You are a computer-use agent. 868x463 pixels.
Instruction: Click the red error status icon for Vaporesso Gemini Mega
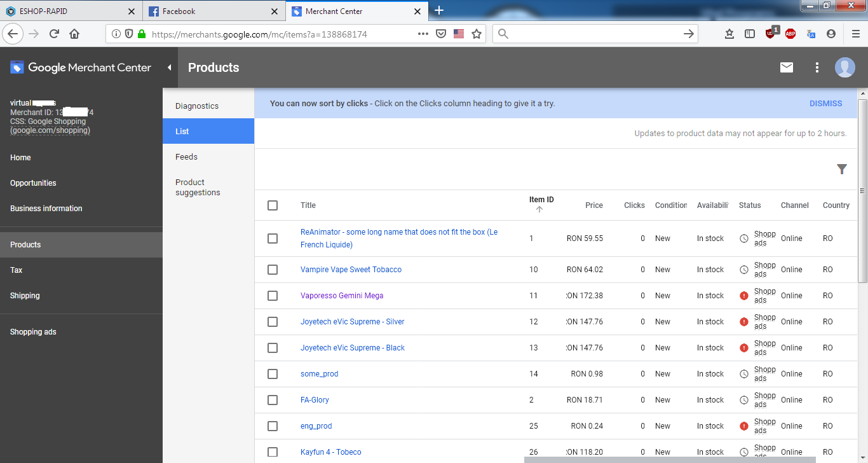(x=744, y=296)
